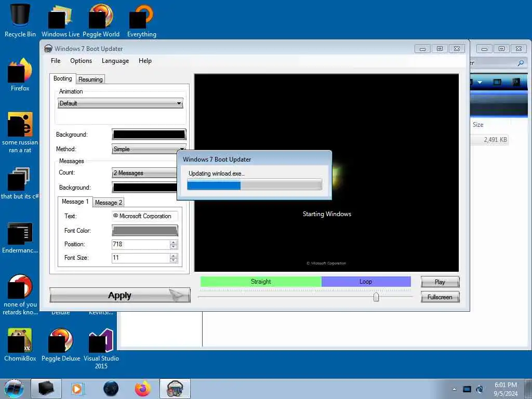The width and height of the screenshot is (532, 399).
Task: Launch Peggle Deluxe from the desktop
Action: pos(60,345)
